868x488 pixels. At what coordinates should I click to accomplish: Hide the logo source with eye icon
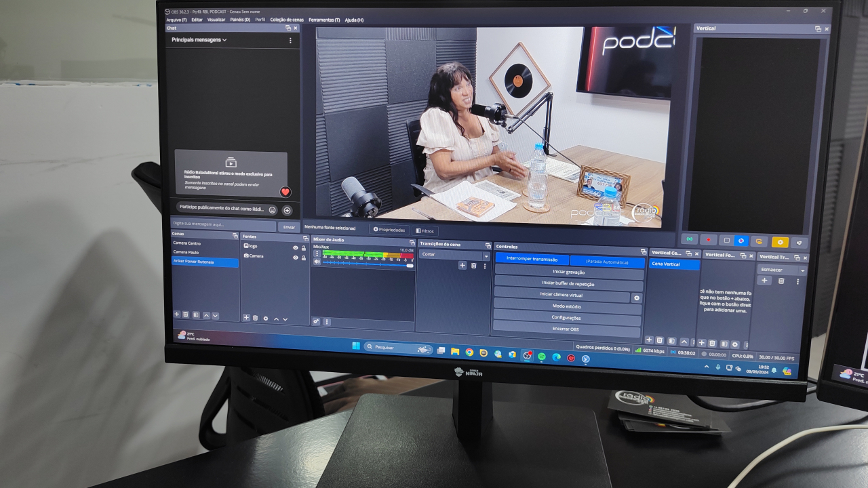click(295, 248)
